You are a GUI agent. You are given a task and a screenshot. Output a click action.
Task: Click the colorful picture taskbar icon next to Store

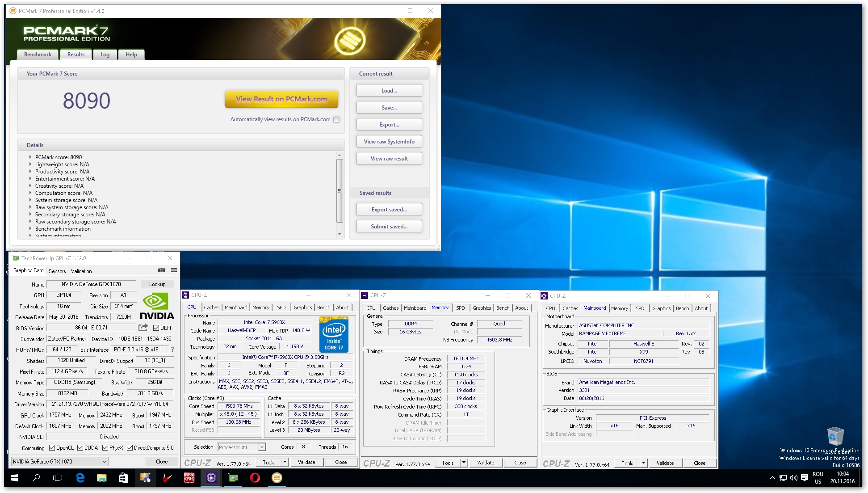[x=145, y=478]
